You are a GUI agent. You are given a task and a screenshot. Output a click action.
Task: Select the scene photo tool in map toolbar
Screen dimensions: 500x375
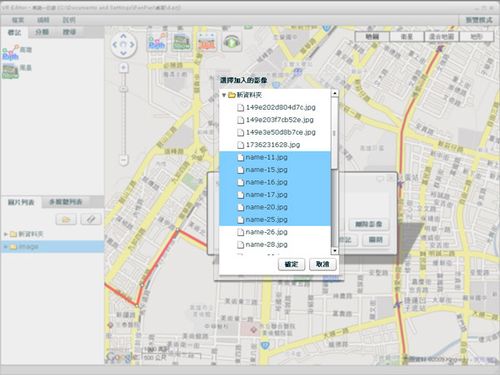coord(182,42)
